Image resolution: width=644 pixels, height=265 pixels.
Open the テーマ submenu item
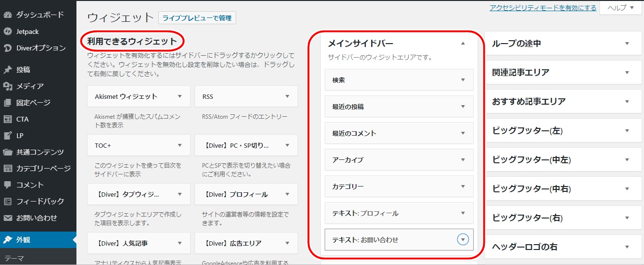pos(15,258)
